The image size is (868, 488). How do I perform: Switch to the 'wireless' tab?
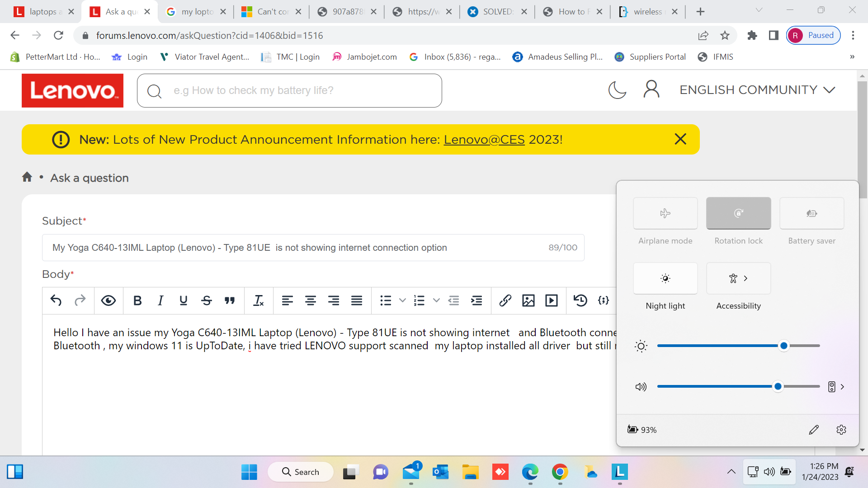coord(648,12)
